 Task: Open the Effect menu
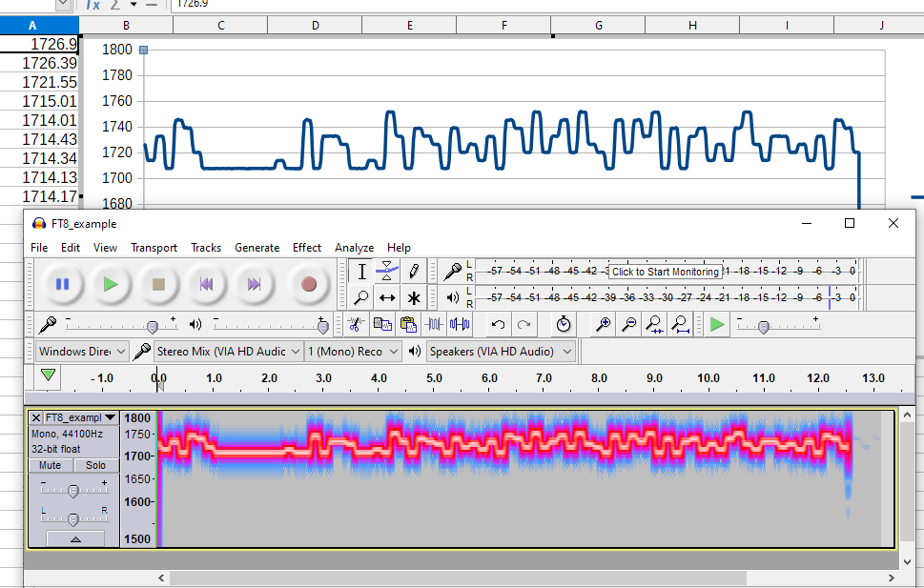(307, 248)
